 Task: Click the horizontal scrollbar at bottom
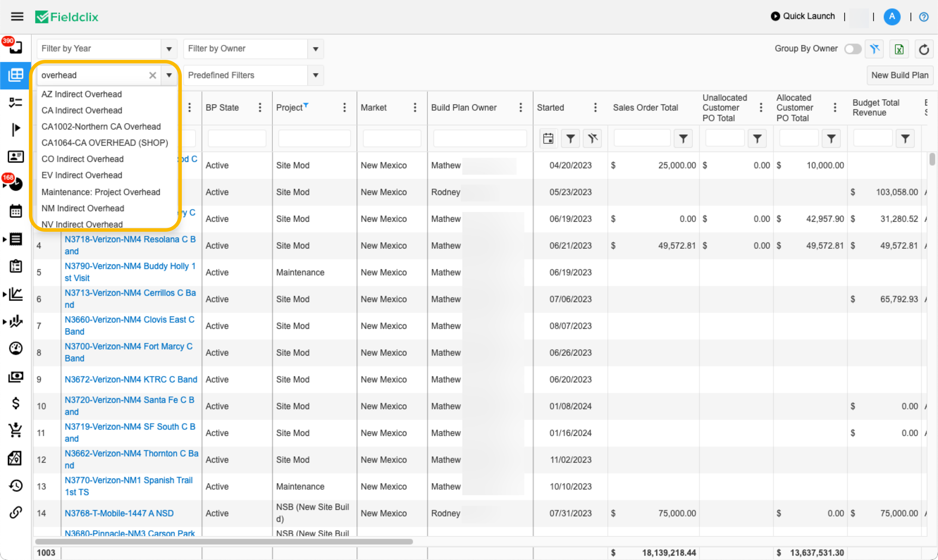(x=223, y=542)
